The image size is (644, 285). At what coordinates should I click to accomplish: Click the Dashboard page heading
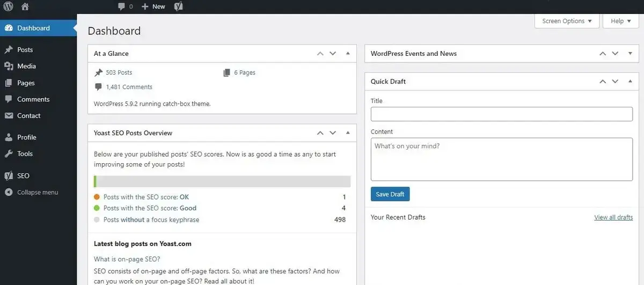pyautogui.click(x=114, y=31)
